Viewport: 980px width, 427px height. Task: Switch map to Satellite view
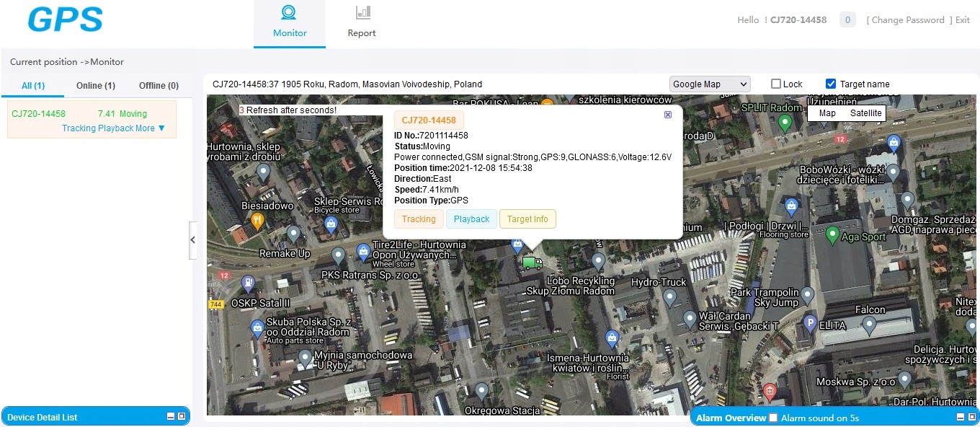[x=865, y=113]
